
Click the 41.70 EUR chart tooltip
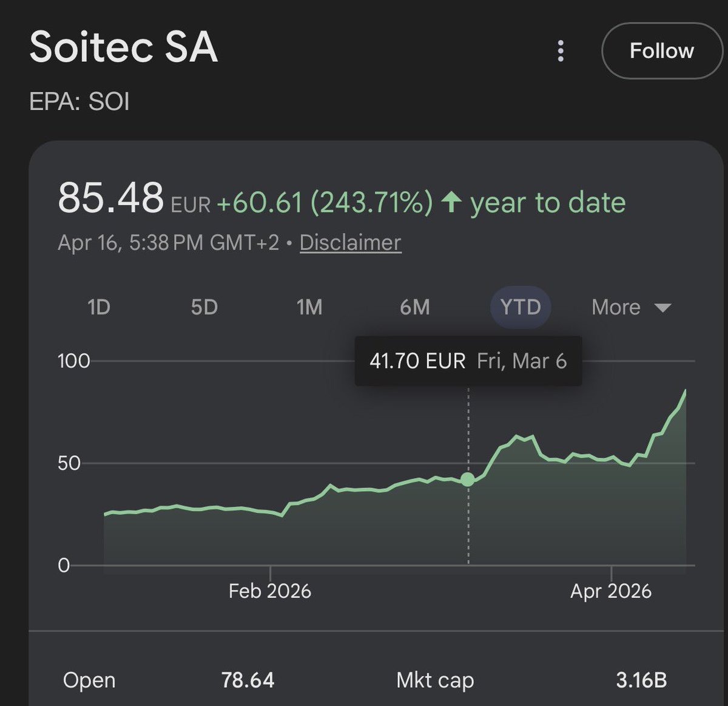tap(468, 361)
